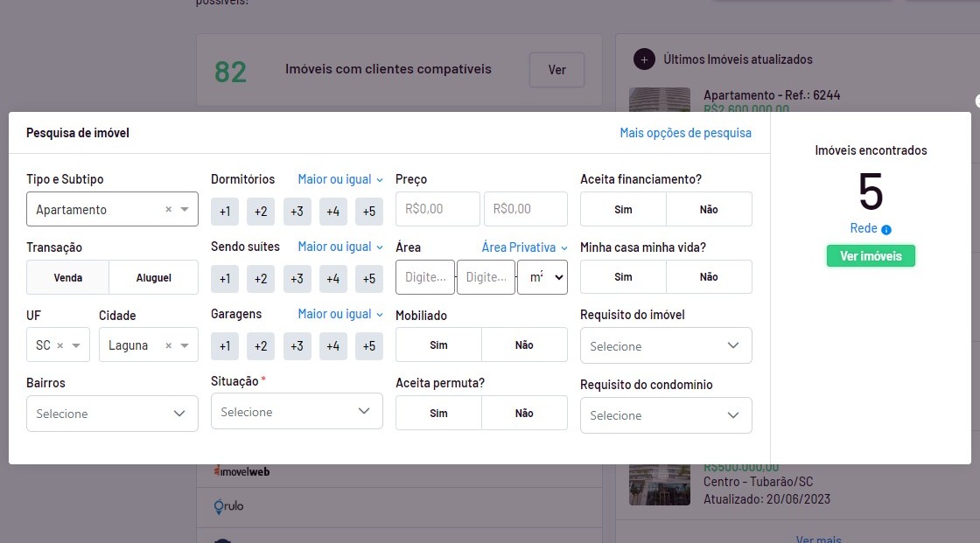Choose Sim for Aceita financiamento
Viewport: 980px width, 543px height.
pos(623,210)
